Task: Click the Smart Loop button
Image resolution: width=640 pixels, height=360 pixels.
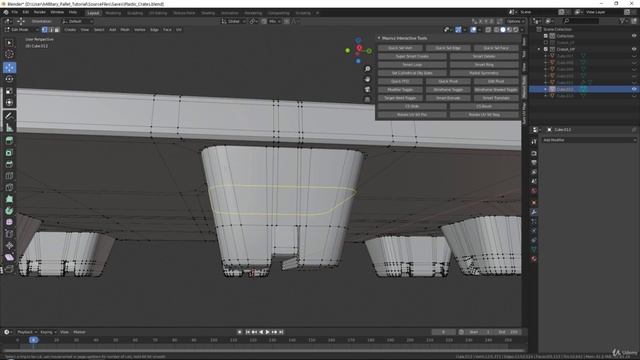Action: coord(412,65)
